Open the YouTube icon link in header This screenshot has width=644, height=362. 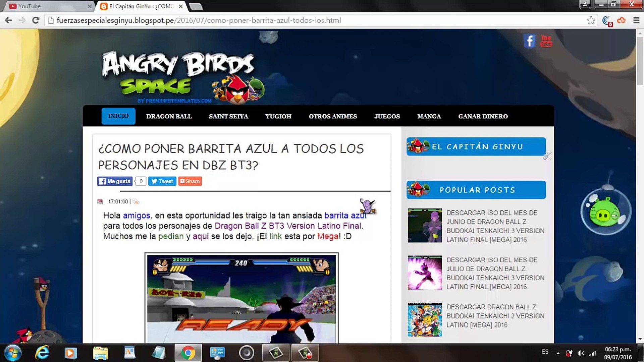tap(546, 41)
